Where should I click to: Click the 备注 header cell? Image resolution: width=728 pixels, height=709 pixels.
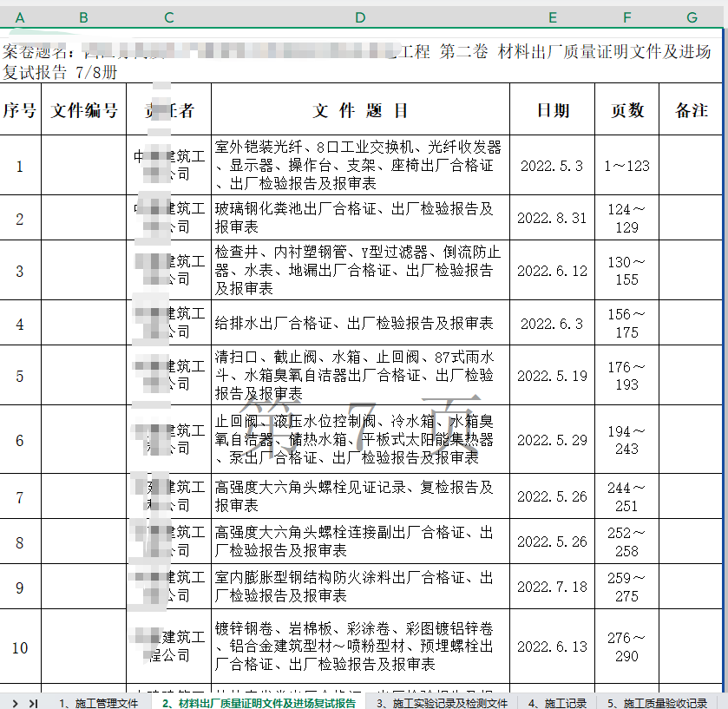click(691, 110)
